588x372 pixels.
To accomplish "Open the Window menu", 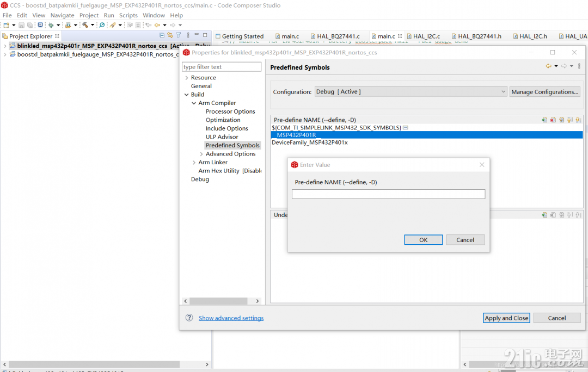I will (154, 15).
